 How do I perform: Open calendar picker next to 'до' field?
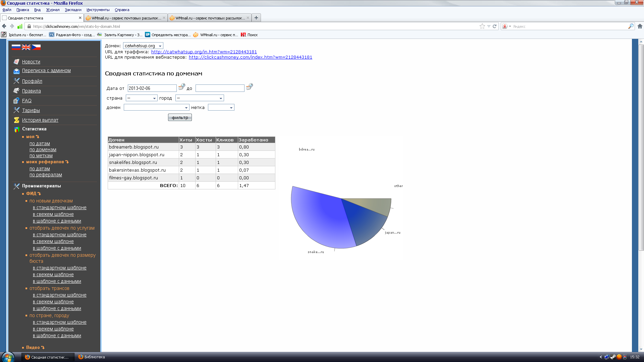(249, 87)
